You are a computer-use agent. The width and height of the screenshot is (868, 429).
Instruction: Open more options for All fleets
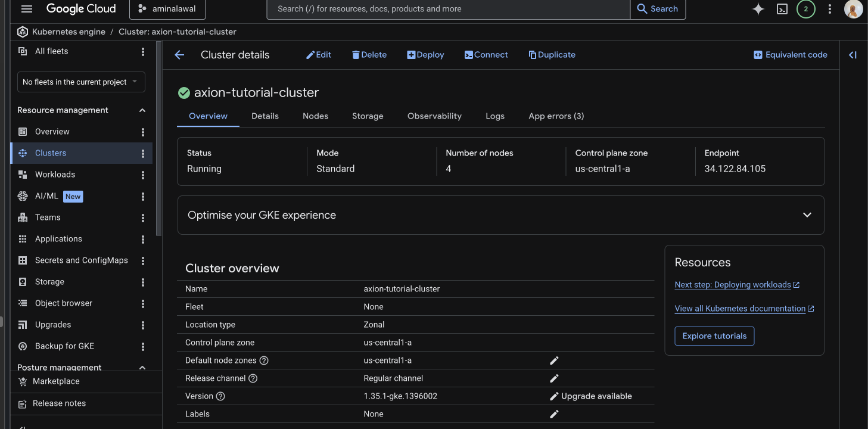pyautogui.click(x=143, y=52)
